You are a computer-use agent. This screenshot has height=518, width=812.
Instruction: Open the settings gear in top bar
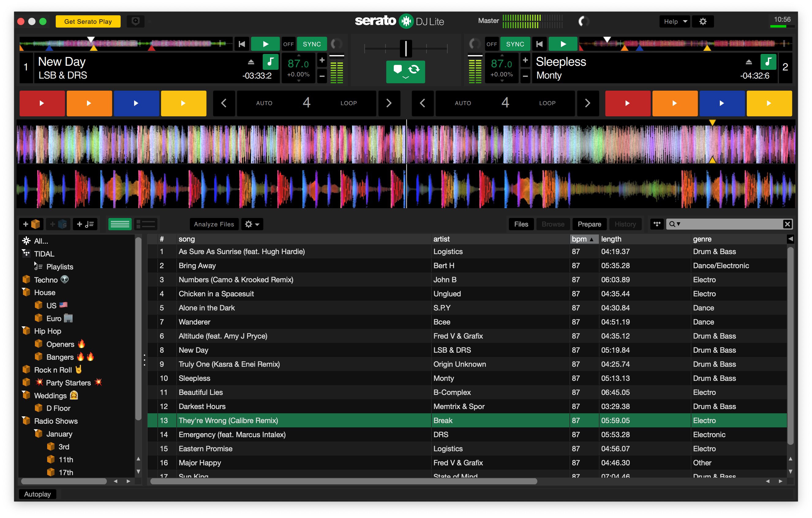coord(703,21)
